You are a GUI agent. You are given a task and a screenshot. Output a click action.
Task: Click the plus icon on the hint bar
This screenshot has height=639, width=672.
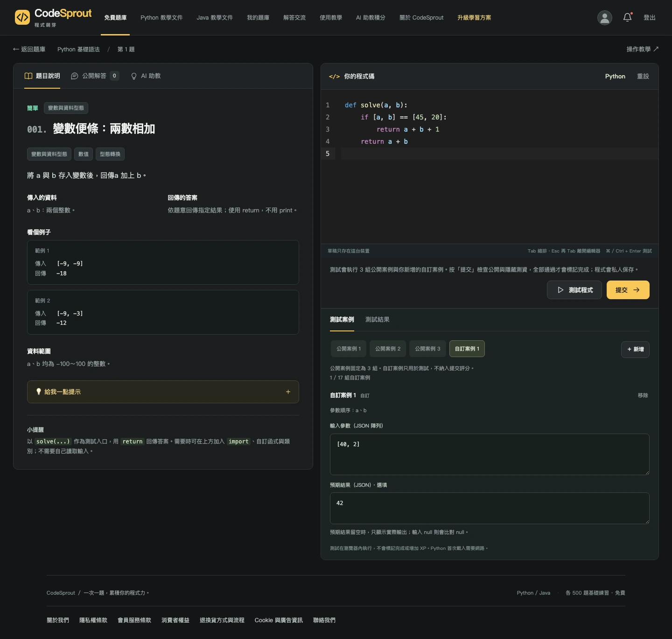tap(288, 392)
